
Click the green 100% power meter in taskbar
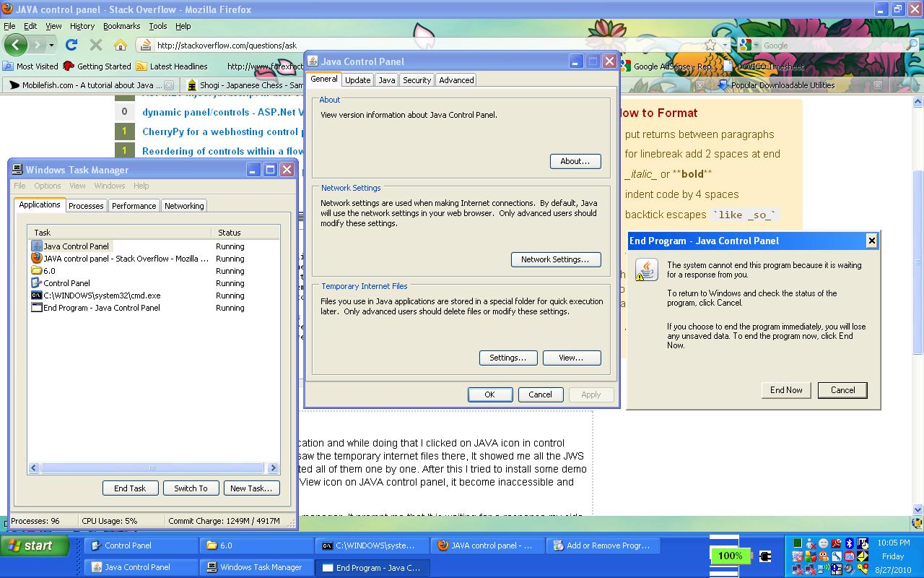[730, 556]
